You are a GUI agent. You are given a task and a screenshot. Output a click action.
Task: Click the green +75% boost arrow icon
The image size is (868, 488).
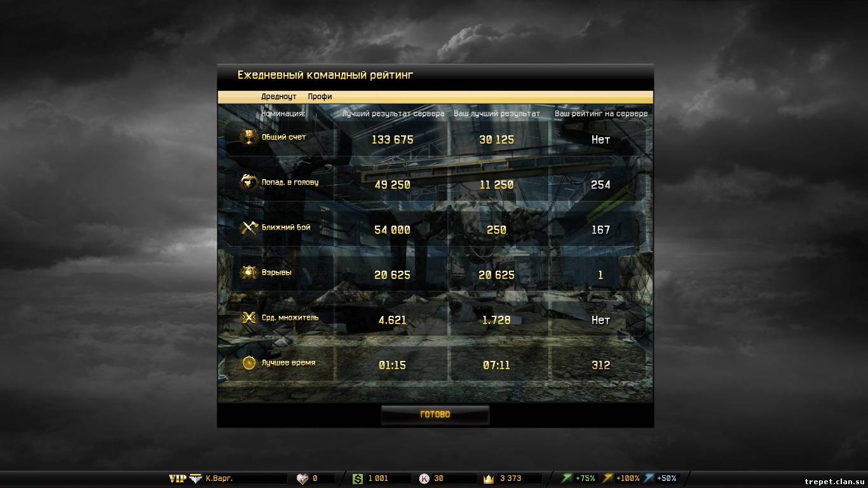(566, 478)
